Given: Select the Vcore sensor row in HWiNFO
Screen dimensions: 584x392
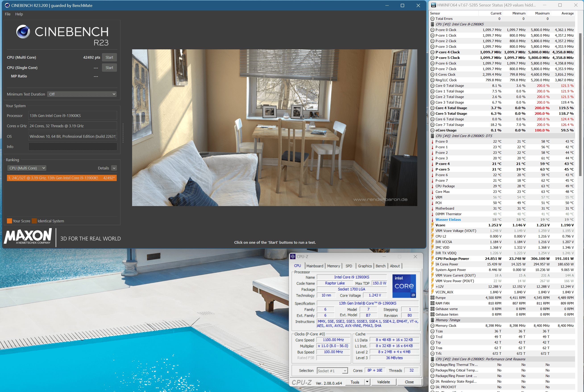Looking at the screenshot, I should (x=502, y=225).
